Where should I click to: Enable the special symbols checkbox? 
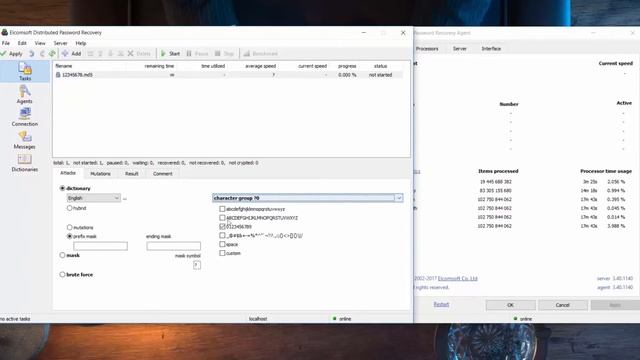pyautogui.click(x=222, y=235)
